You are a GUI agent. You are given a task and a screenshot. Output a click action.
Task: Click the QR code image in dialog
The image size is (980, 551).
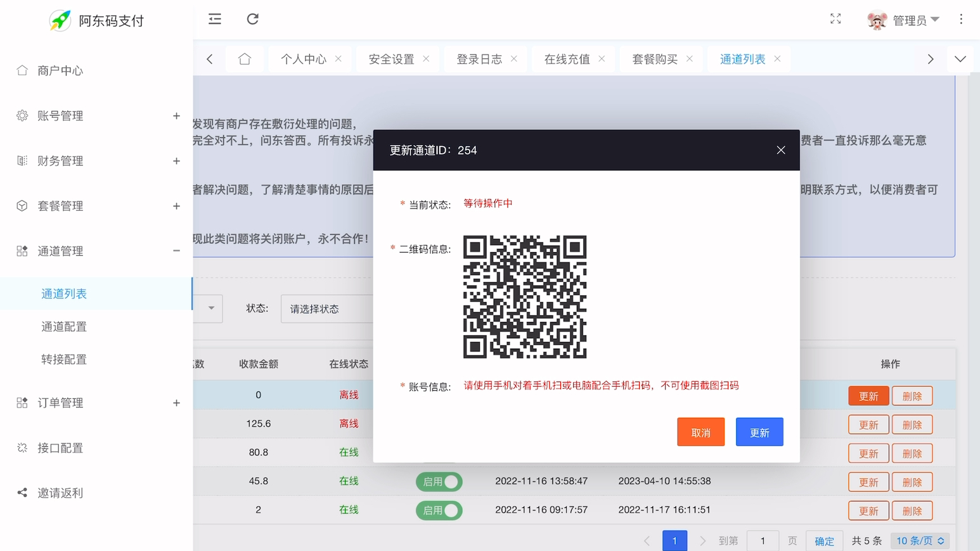pos(525,297)
